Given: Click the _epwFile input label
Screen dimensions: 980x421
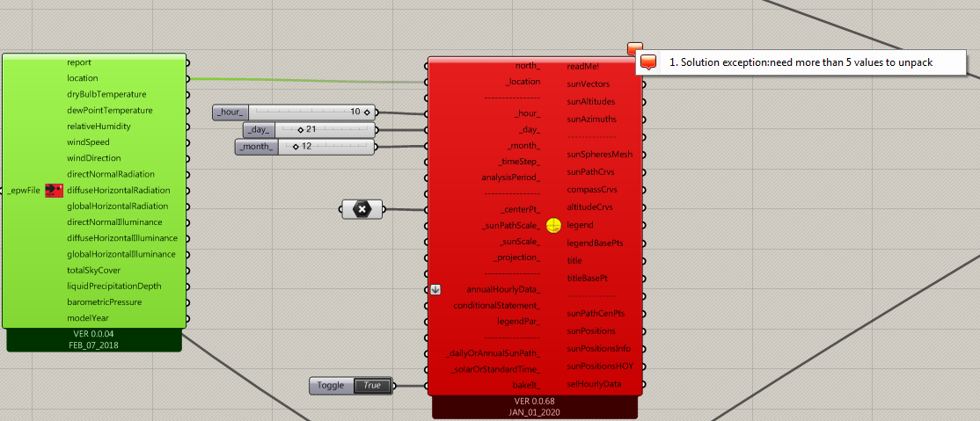Looking at the screenshot, I should pos(25,191).
